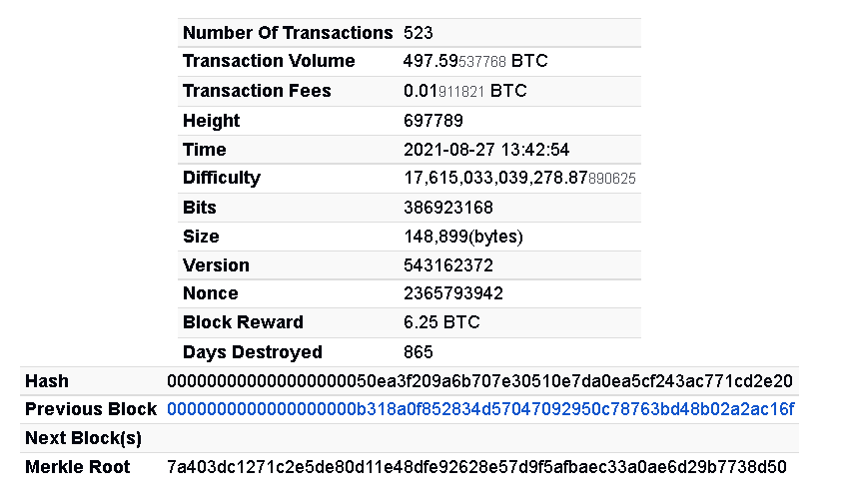Image resolution: width=842 pixels, height=504 pixels.
Task: Select the Merkle Root value
Action: click(x=476, y=467)
